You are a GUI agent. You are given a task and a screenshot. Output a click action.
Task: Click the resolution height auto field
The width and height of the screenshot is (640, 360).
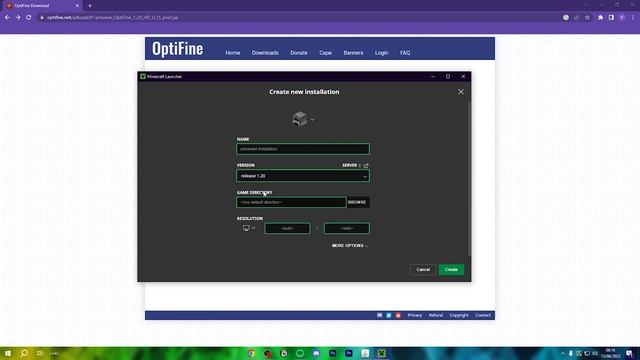point(347,228)
